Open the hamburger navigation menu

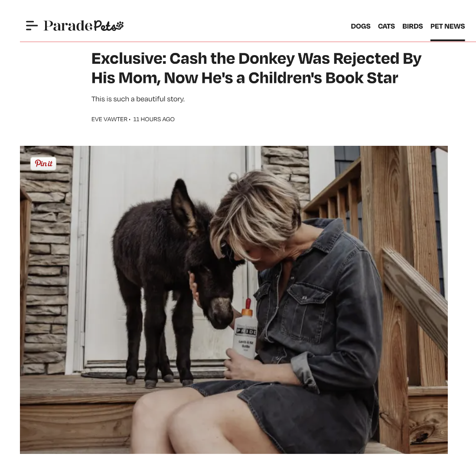tap(32, 26)
